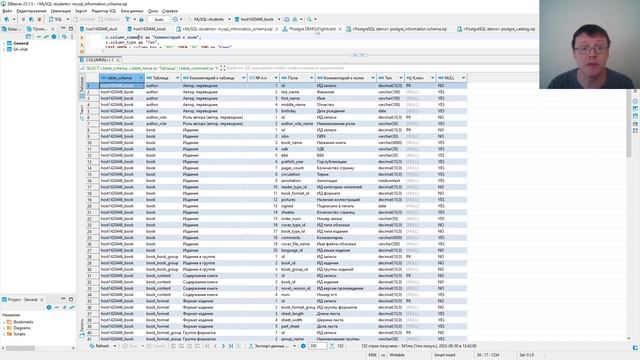Click the Экспорт данных button
640x360 pixels.
(x=269, y=346)
